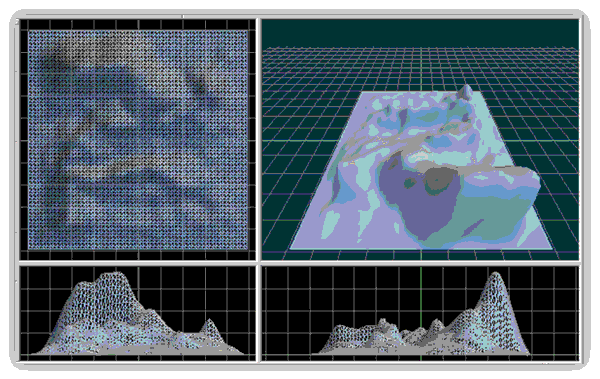This screenshot has height=379, width=600.
Task: Pick the small pointed peak at terrain's far edge
Action: tap(466, 92)
